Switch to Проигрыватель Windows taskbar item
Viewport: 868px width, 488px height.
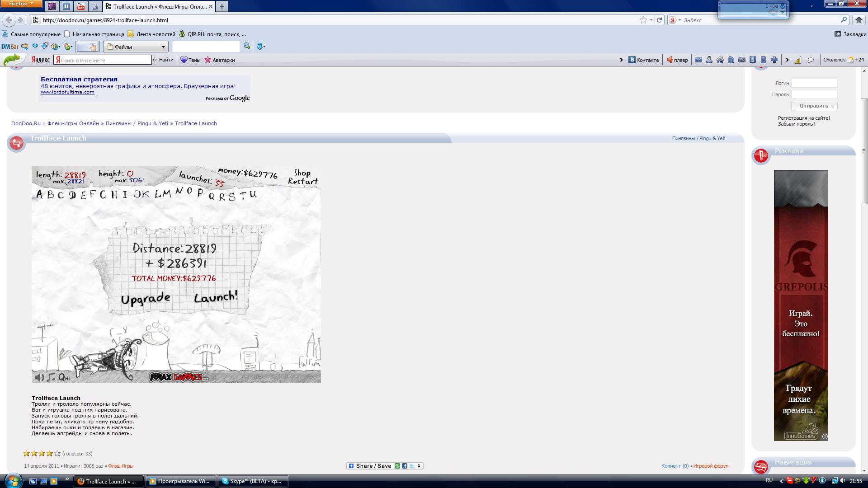tap(180, 481)
